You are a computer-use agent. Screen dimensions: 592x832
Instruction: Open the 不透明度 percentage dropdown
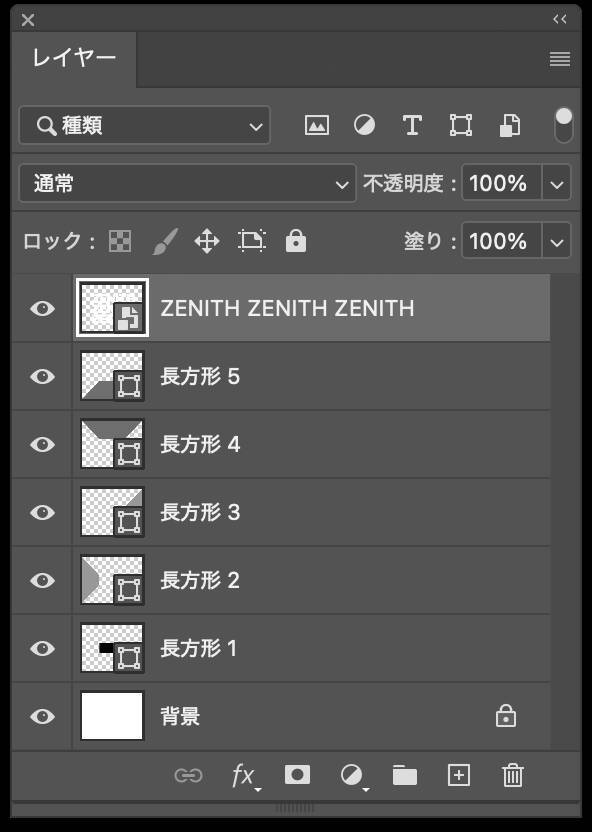tap(557, 183)
